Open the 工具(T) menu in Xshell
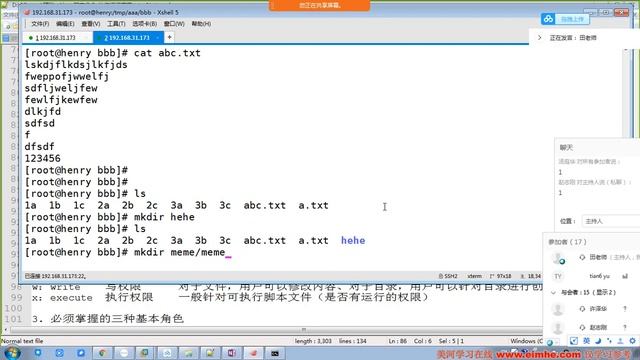Image resolution: width=640 pixels, height=360 pixels. point(116,24)
